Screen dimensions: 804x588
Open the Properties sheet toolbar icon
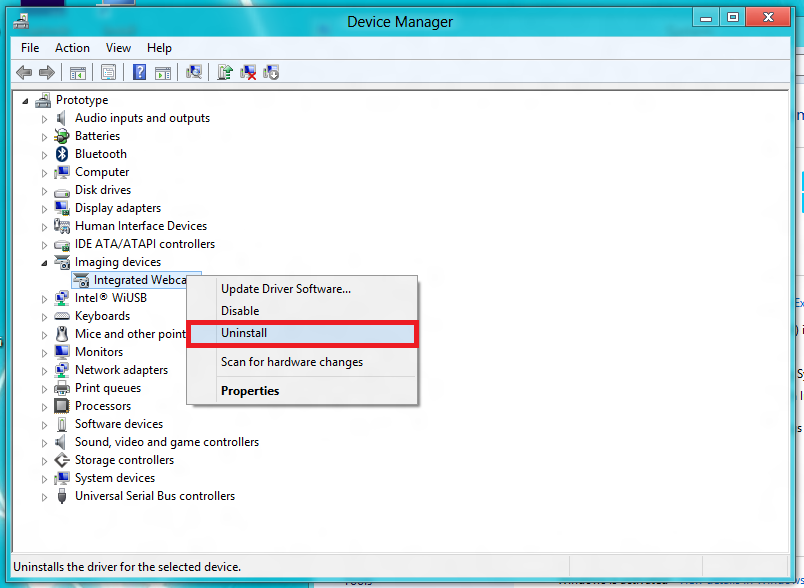click(x=108, y=73)
